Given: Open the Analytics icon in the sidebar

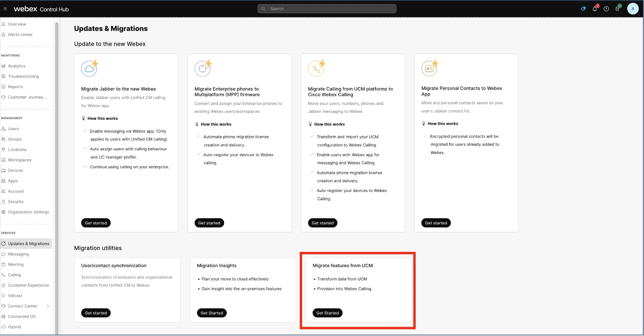Looking at the screenshot, I should pos(4,66).
